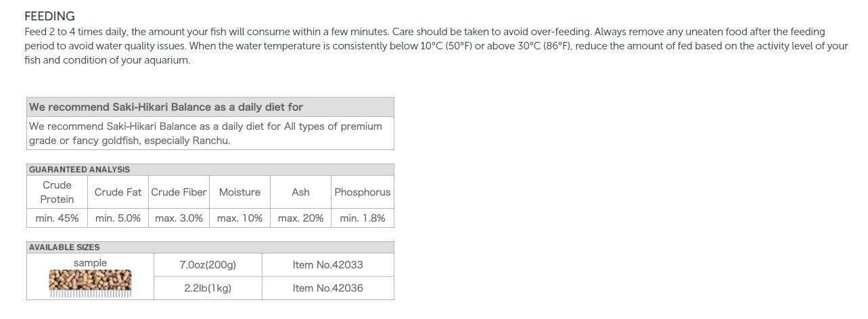Click the Crude Fat column header

point(118,192)
